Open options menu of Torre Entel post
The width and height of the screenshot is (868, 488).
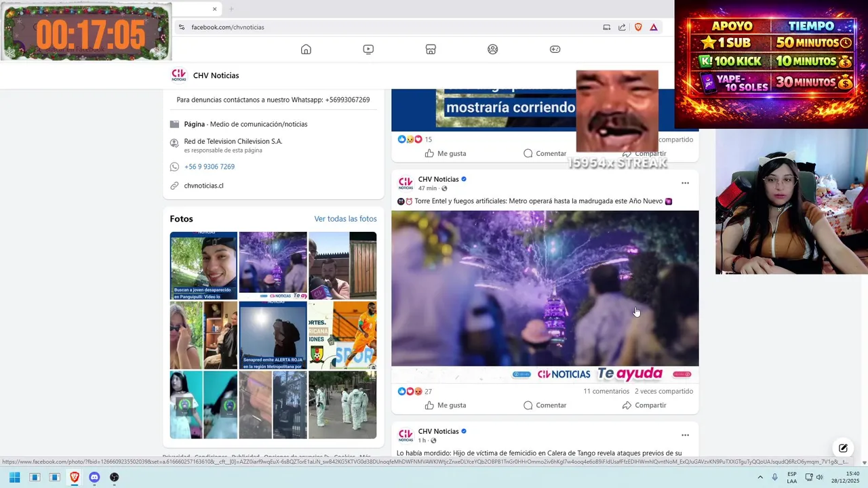coord(685,183)
